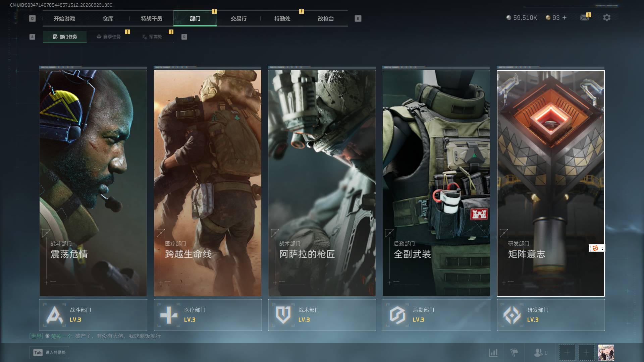644x362 pixels.
Task: Click the 医疗部门 LV.3 level panel
Action: [x=208, y=315]
